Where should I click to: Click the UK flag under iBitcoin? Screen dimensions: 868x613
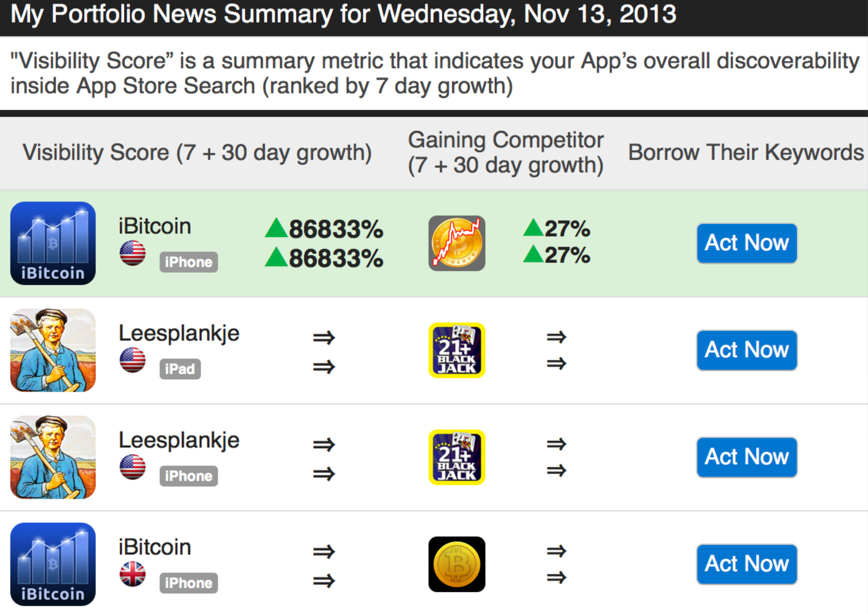132,574
